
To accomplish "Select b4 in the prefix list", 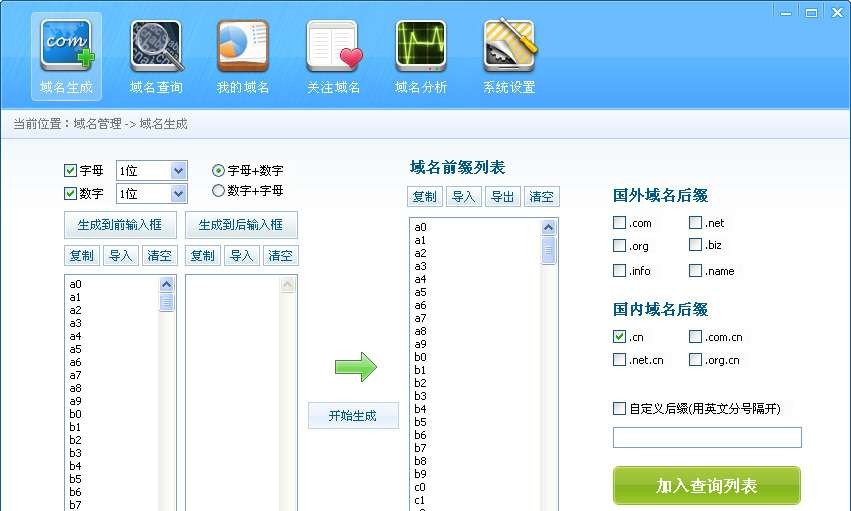I will click(421, 409).
